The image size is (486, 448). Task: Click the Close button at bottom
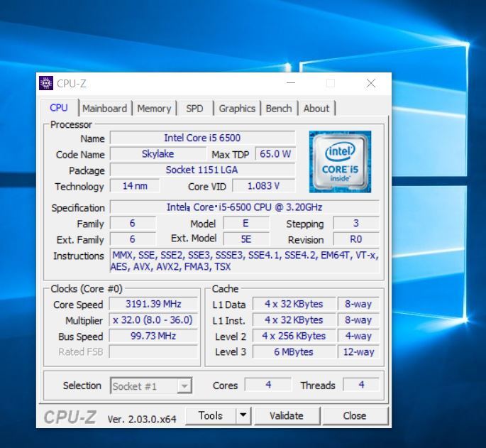coord(355,415)
